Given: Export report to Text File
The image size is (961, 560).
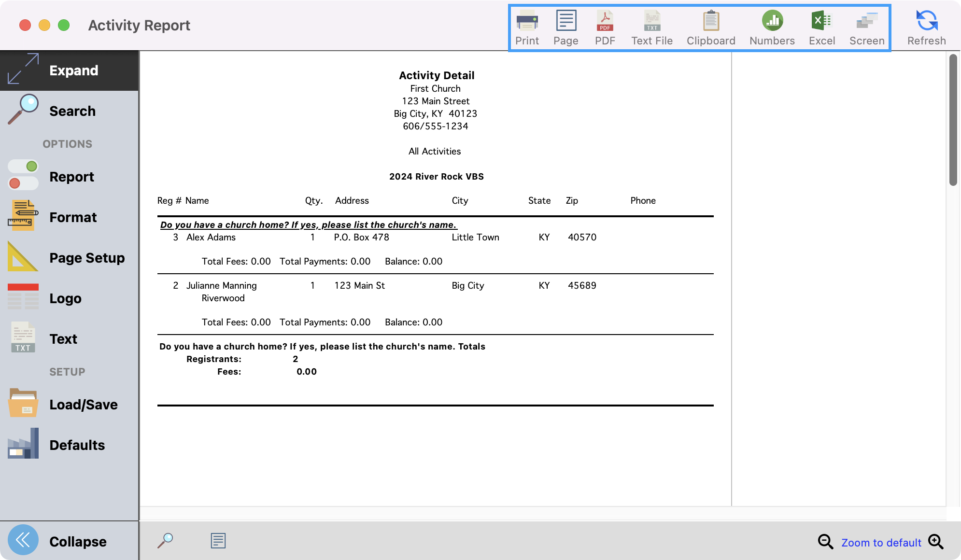Looking at the screenshot, I should click(652, 28).
